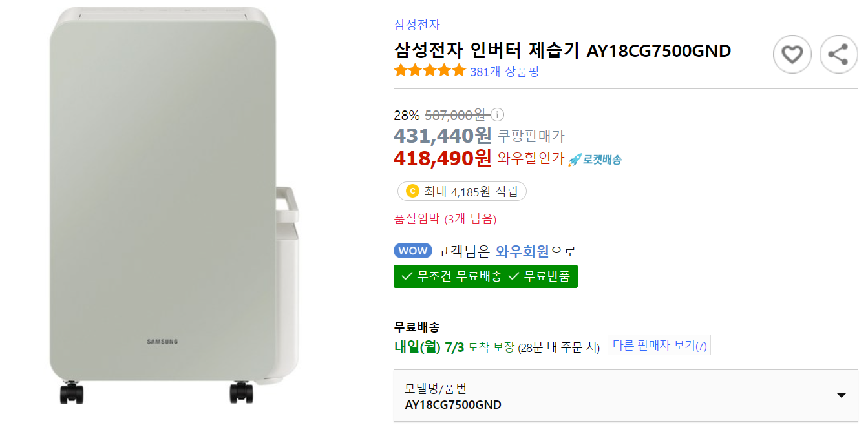Click the price info ⓘ icon
The width and height of the screenshot is (868, 434).
point(497,114)
